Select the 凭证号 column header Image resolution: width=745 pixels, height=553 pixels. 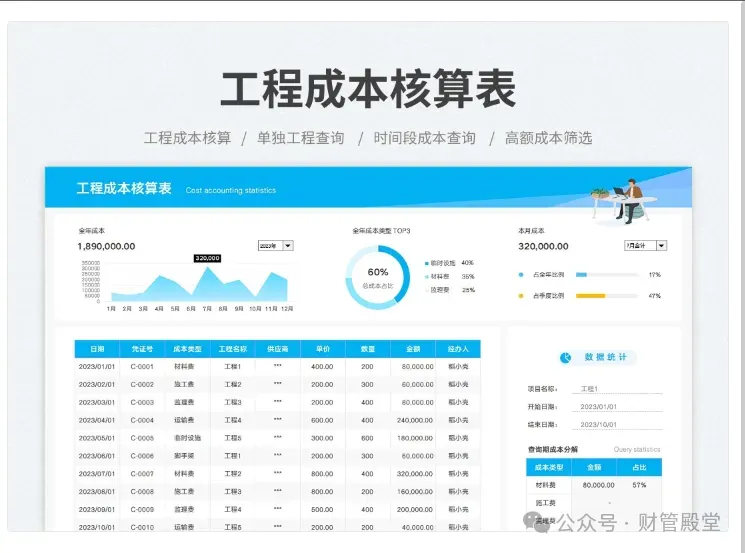coord(142,349)
